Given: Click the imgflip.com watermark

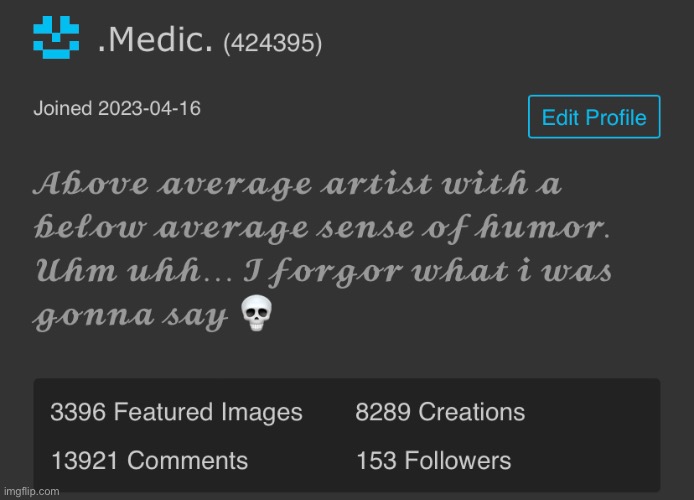Looking at the screenshot, I should [30, 492].
